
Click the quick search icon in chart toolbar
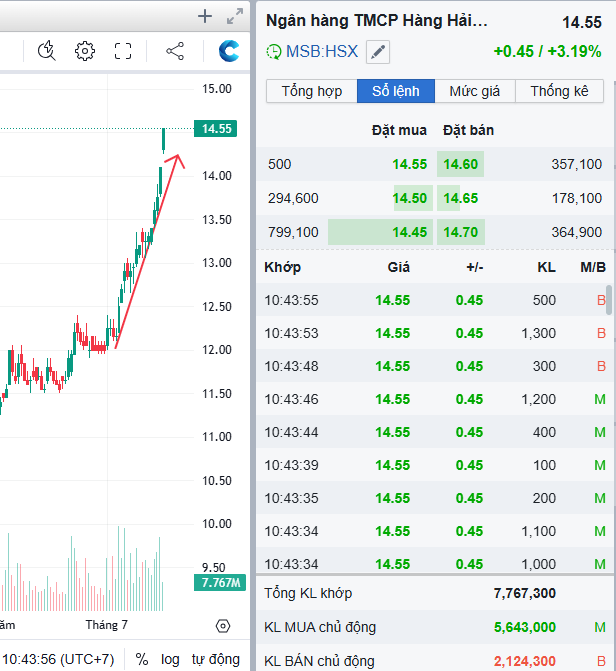pos(46,51)
